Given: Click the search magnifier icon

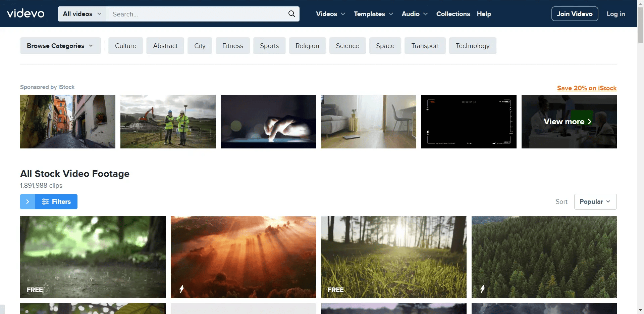Looking at the screenshot, I should coord(291,14).
